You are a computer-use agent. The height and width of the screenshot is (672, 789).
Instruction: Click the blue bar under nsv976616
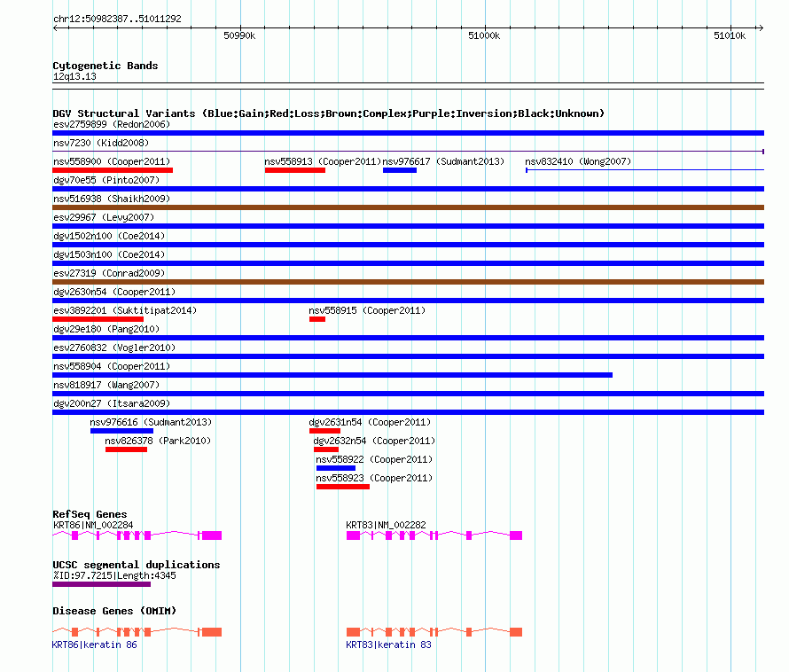pos(121,431)
